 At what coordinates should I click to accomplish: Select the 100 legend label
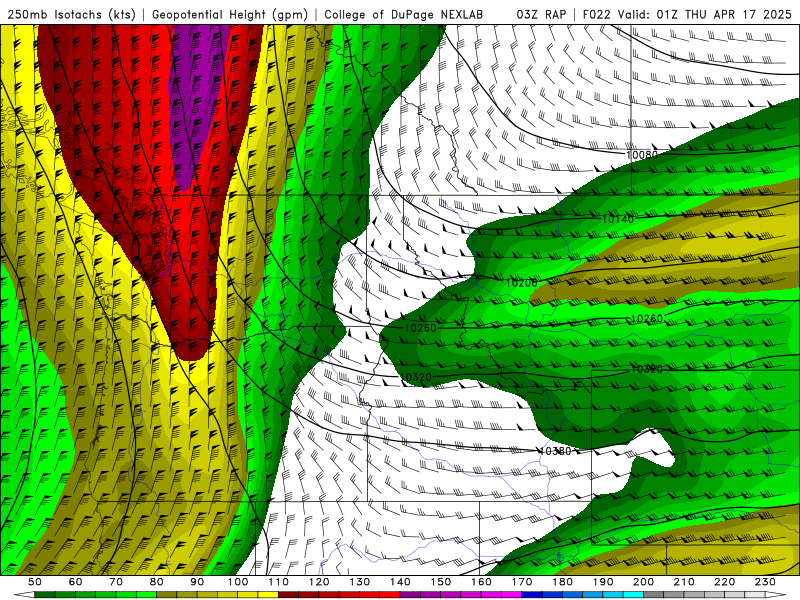[x=238, y=582]
